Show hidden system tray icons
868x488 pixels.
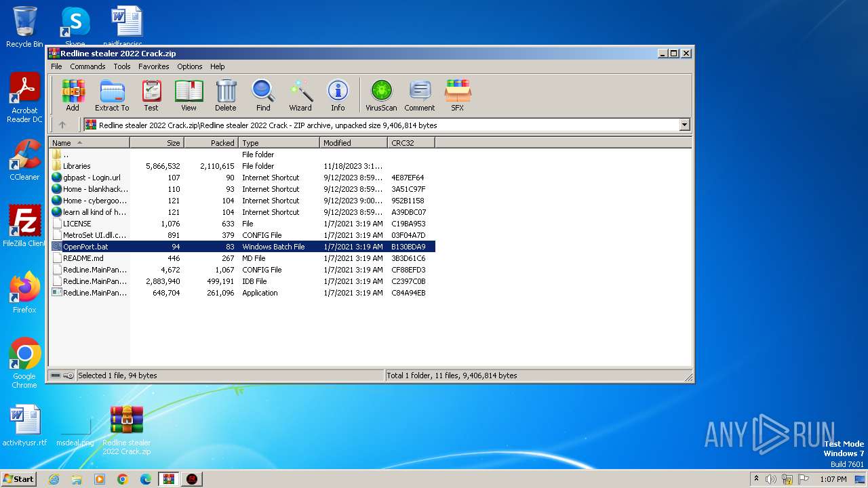point(756,479)
